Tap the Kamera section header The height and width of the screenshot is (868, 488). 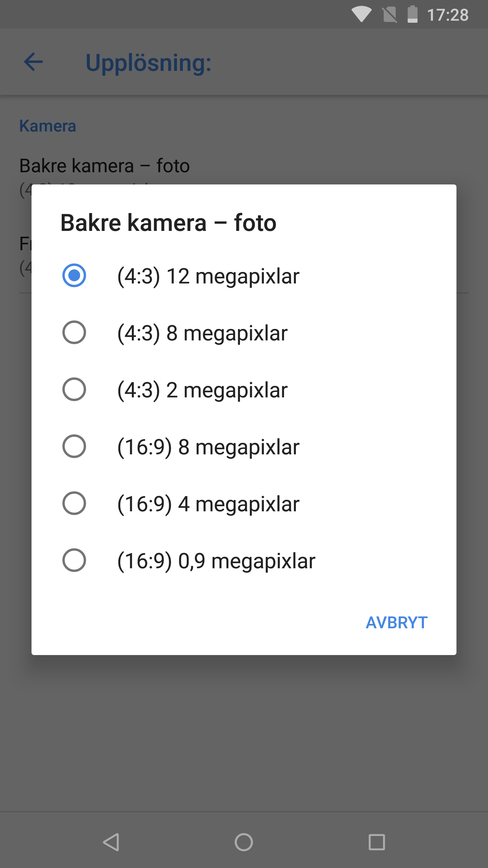tap(47, 126)
